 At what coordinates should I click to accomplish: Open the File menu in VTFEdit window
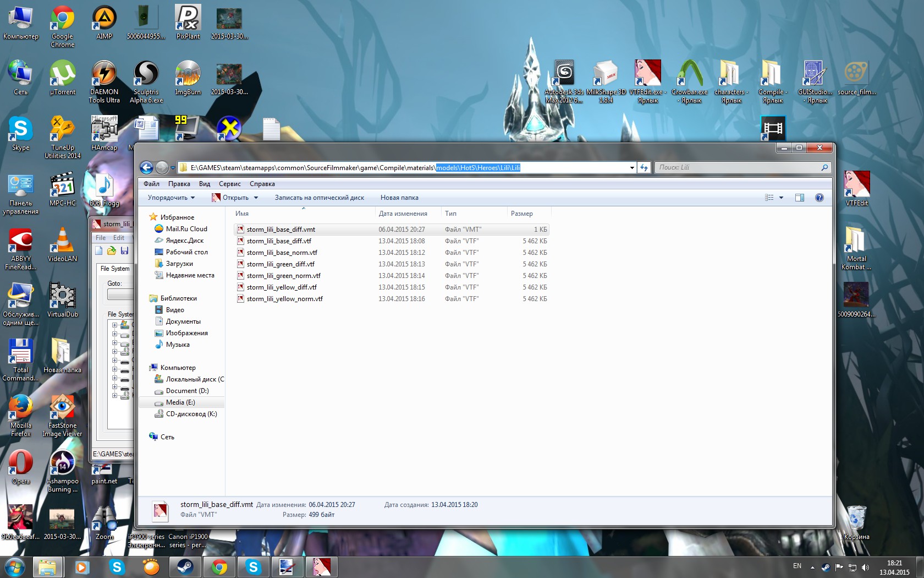[x=101, y=238]
